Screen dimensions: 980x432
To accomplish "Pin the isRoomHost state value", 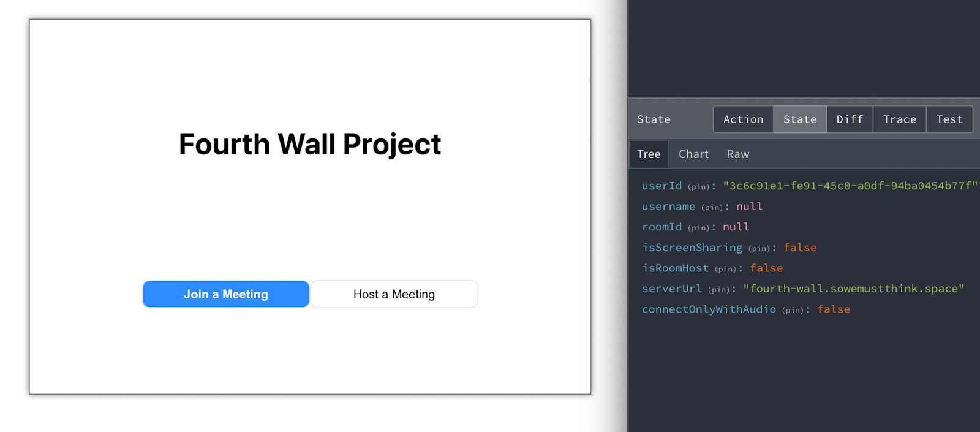I will tap(725, 269).
